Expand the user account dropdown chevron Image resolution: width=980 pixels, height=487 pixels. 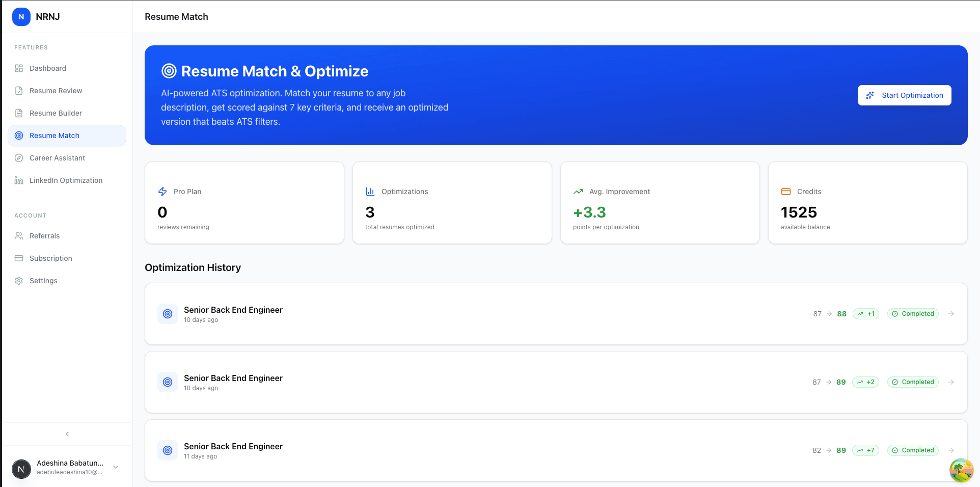point(116,467)
